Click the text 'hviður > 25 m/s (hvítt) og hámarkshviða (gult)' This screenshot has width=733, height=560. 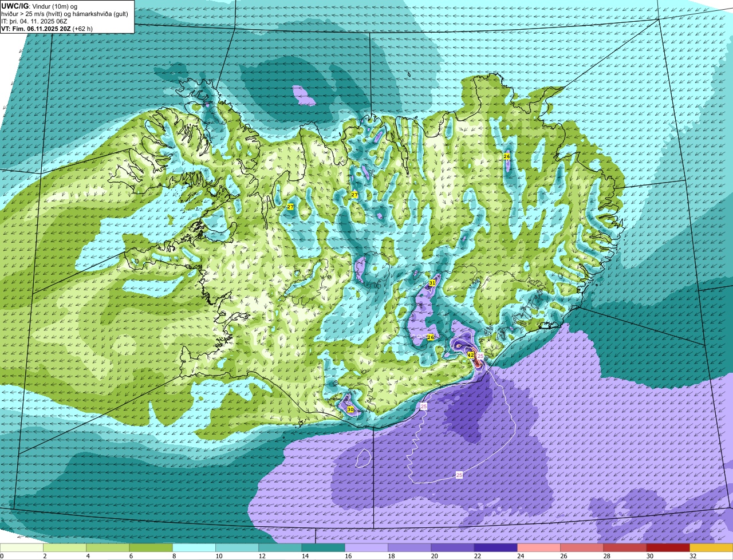[65, 13]
